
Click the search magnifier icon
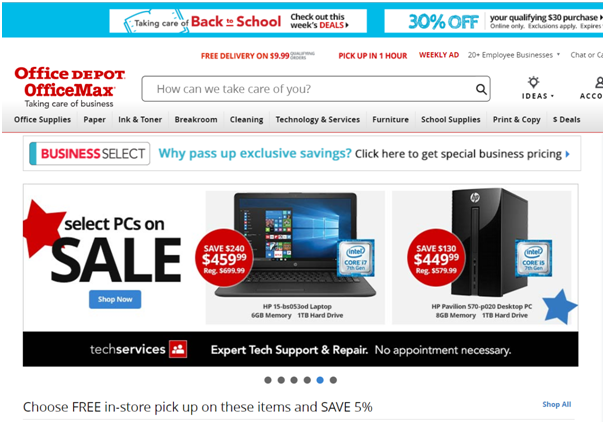481,89
